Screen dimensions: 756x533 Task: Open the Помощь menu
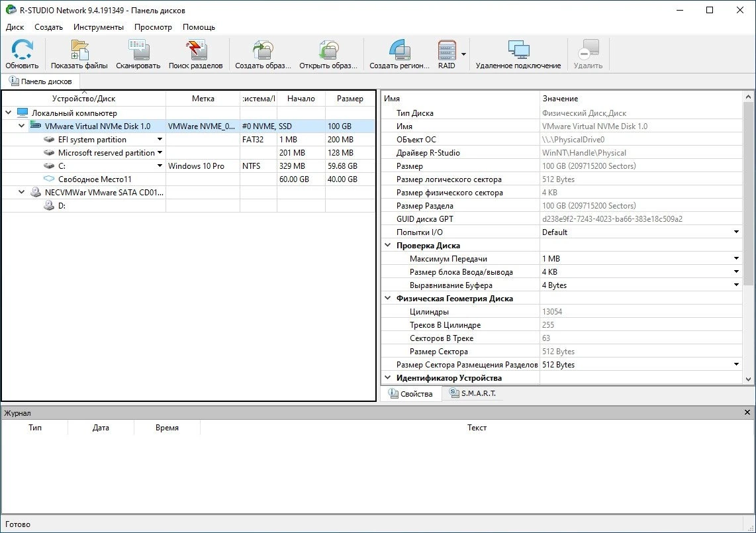(x=199, y=27)
